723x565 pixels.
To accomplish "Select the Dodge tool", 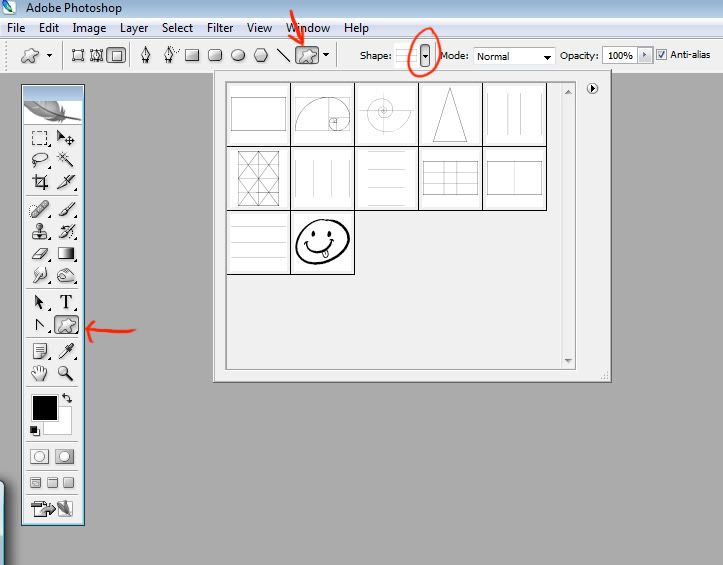I will coord(65,275).
